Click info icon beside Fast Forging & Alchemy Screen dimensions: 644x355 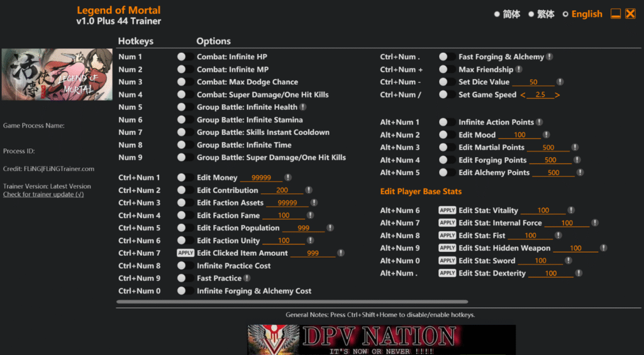tap(550, 57)
